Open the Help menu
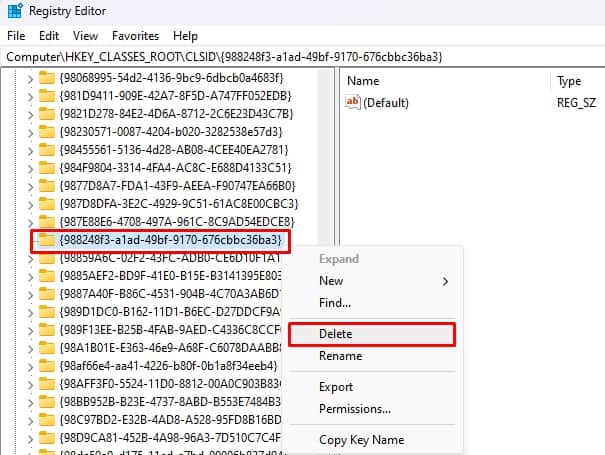Viewport: 605px width, 455px height. 185,36
